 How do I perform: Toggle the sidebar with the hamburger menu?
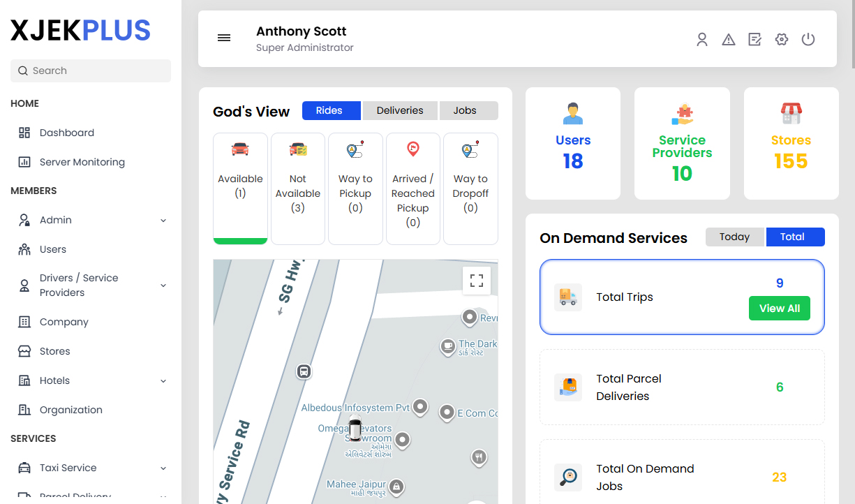(224, 38)
